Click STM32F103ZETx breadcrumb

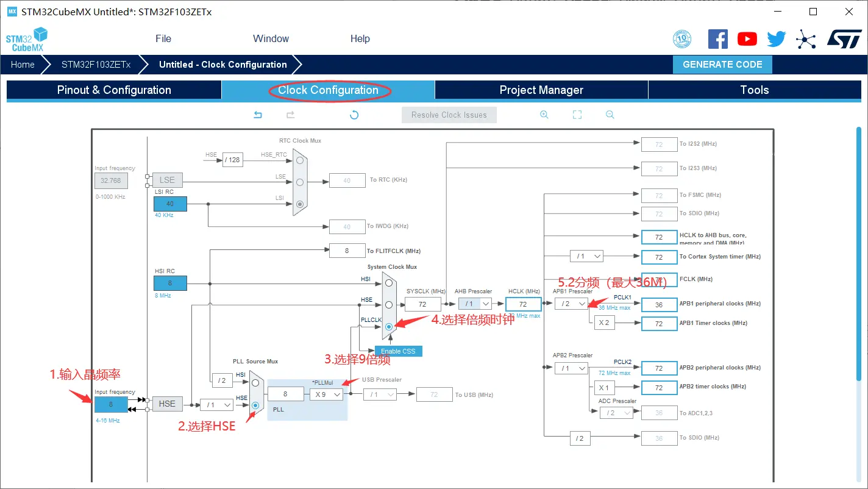96,65
